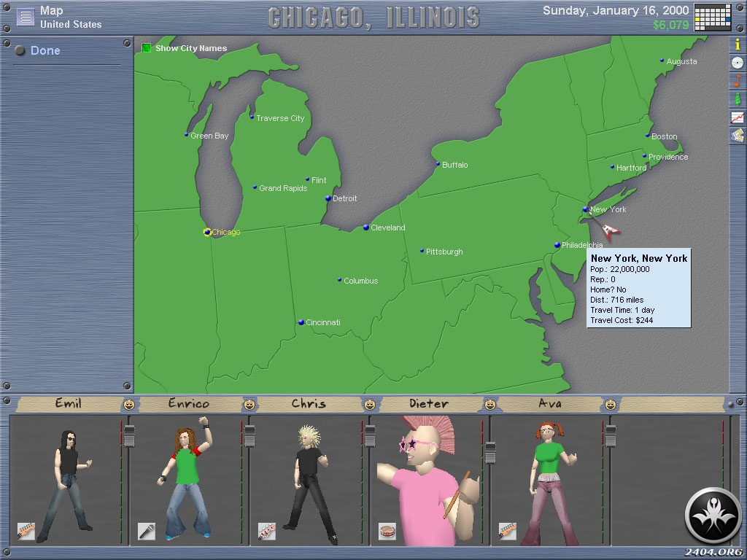Click the tickets icon in right sidebar
Image resolution: width=747 pixels, height=560 pixels.
(x=738, y=136)
